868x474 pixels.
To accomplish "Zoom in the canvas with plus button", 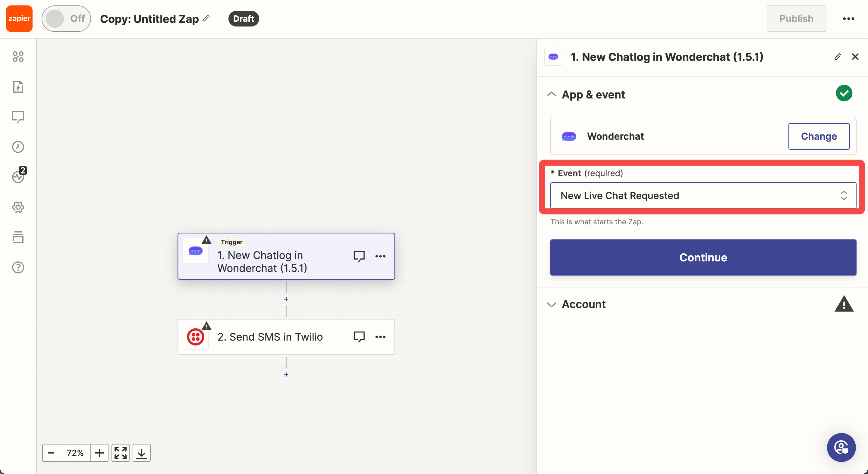I will 99,453.
